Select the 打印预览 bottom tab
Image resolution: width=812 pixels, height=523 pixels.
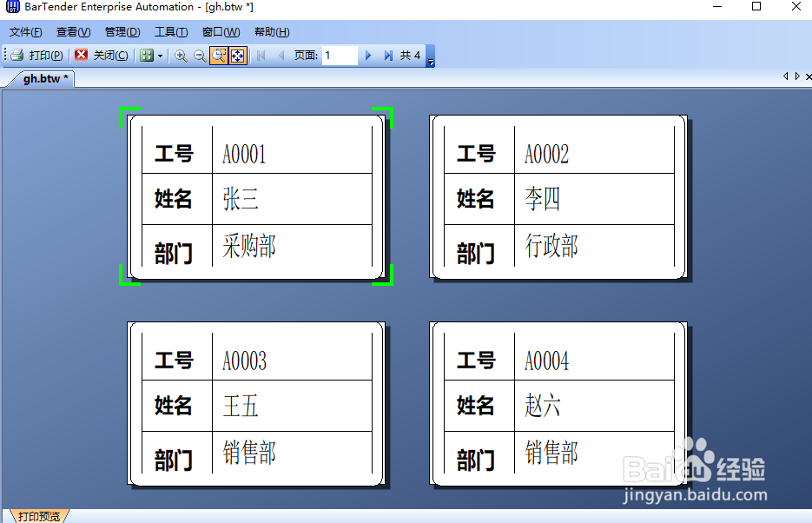click(x=39, y=516)
